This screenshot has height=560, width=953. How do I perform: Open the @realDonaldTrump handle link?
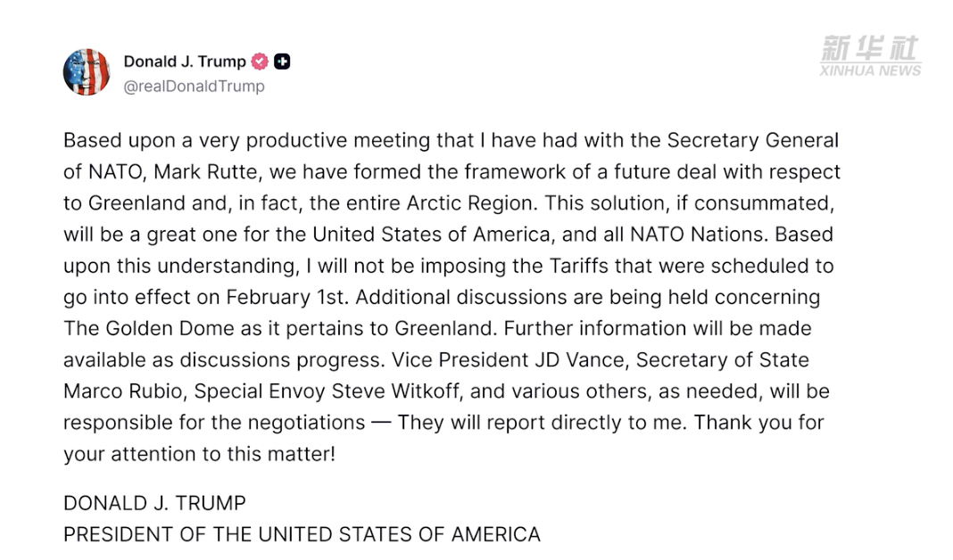pyautogui.click(x=194, y=86)
